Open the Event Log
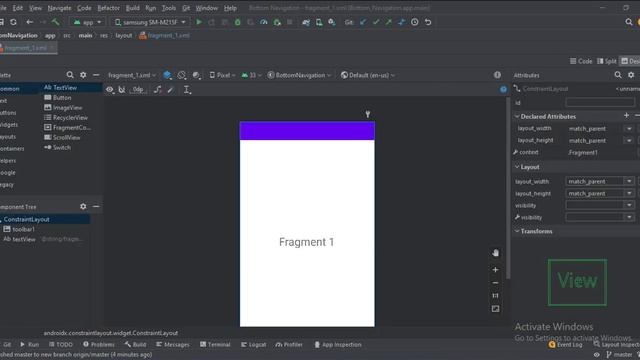The image size is (640, 360). (565, 344)
